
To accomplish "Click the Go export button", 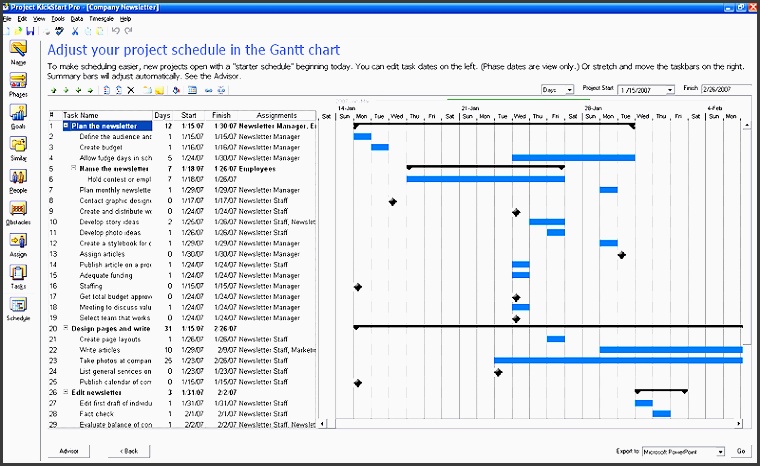I will tap(741, 451).
